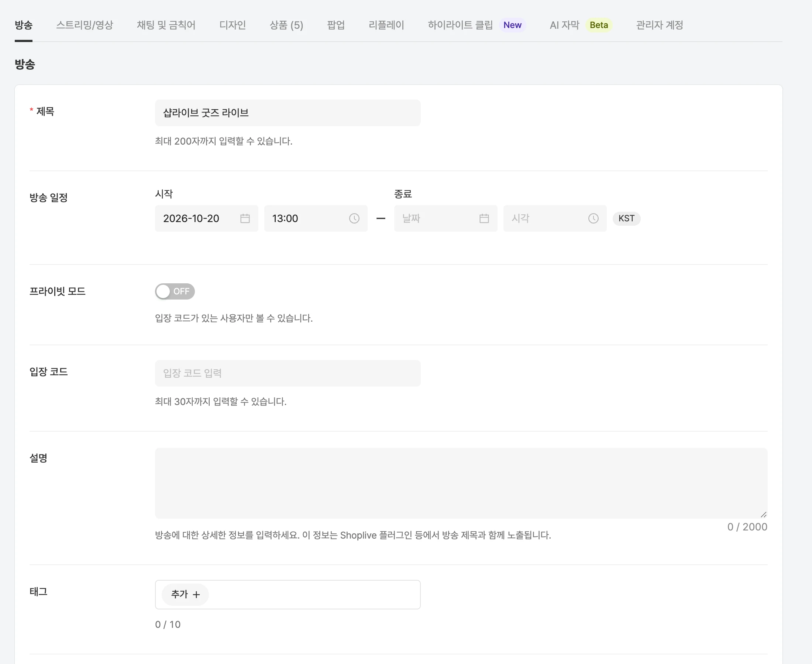Switch to the 리플레이 tab
812x664 pixels.
[x=386, y=25]
